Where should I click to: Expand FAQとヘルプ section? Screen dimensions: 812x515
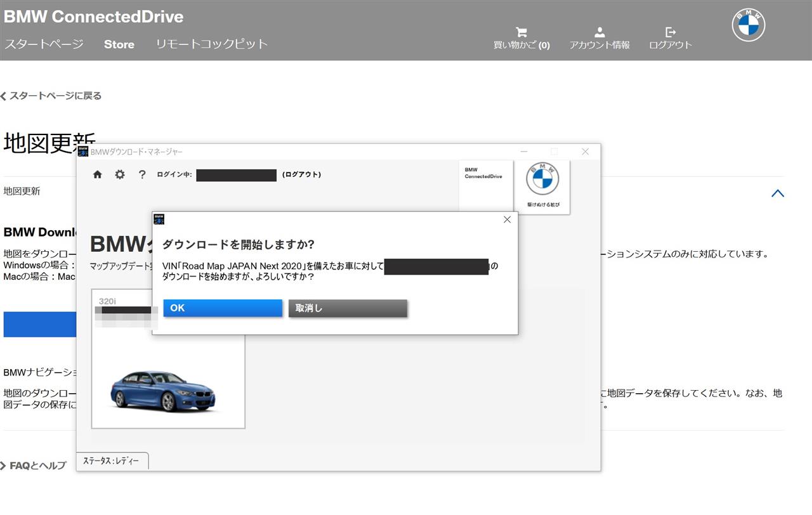tap(34, 466)
